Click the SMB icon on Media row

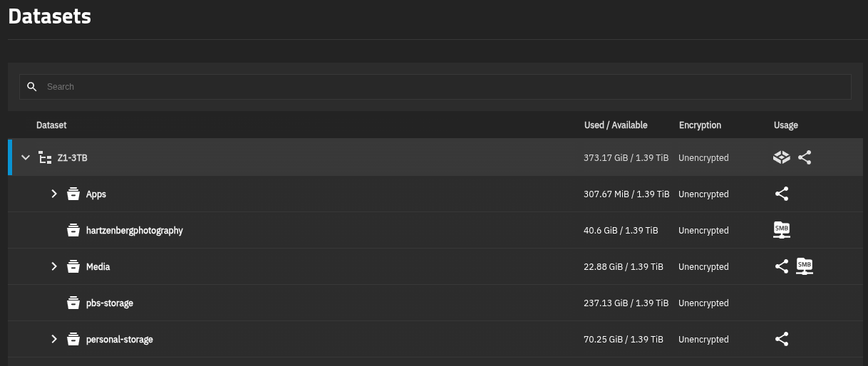[x=805, y=266]
